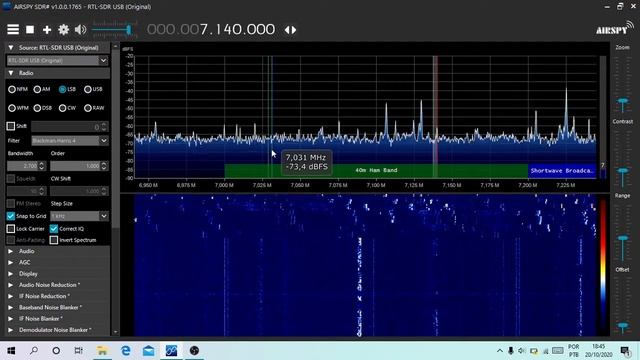
Task: Open the RTL-SDR USB source dropdown
Action: [x=58, y=60]
